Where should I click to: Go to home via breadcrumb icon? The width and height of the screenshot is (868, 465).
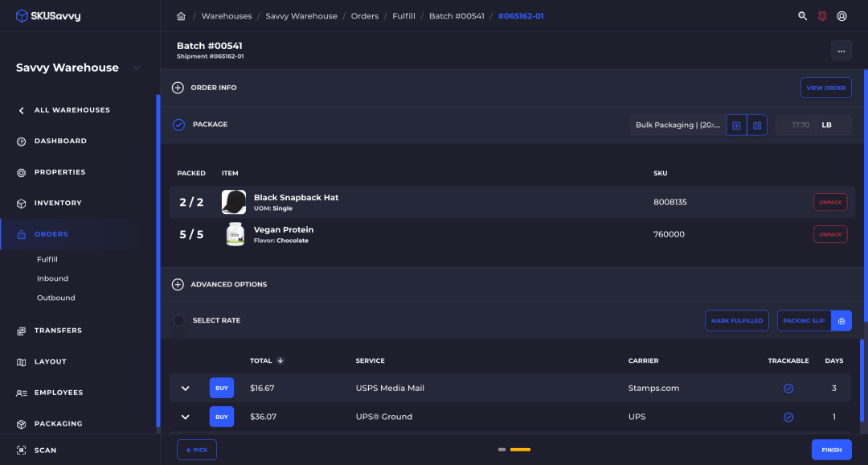(181, 16)
